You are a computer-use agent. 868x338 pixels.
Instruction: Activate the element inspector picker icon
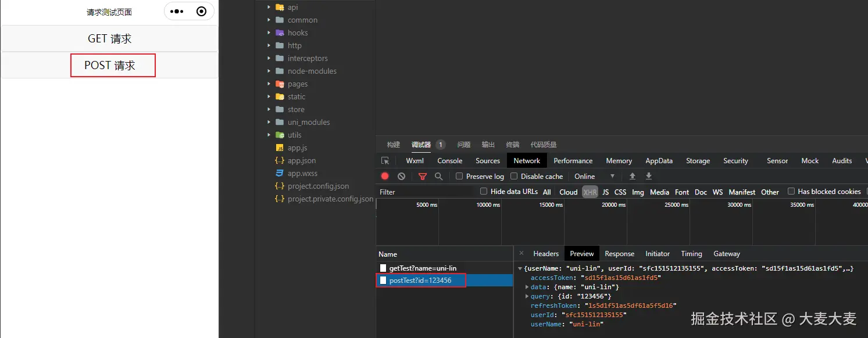(x=385, y=161)
